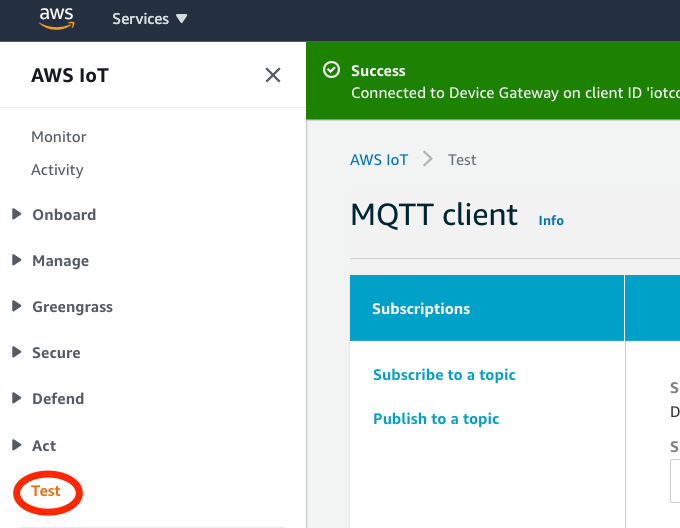Open the Defend menu label

pyautogui.click(x=58, y=398)
